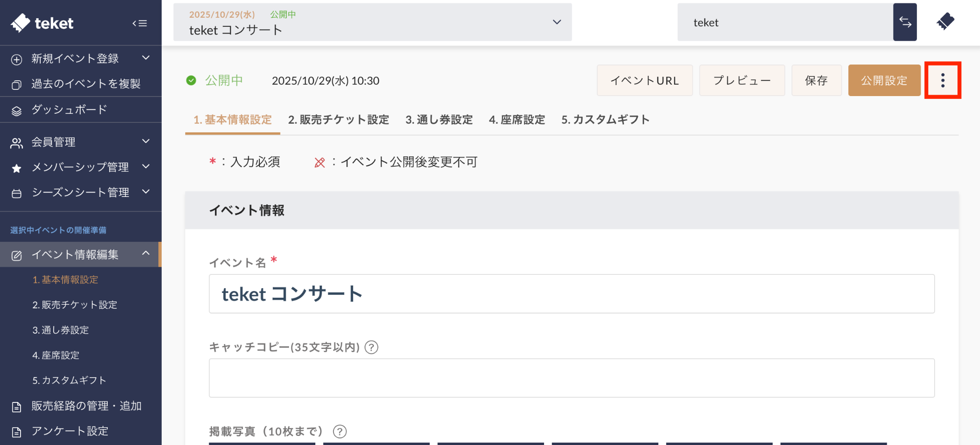Click the account switch arrows icon

click(x=904, y=22)
